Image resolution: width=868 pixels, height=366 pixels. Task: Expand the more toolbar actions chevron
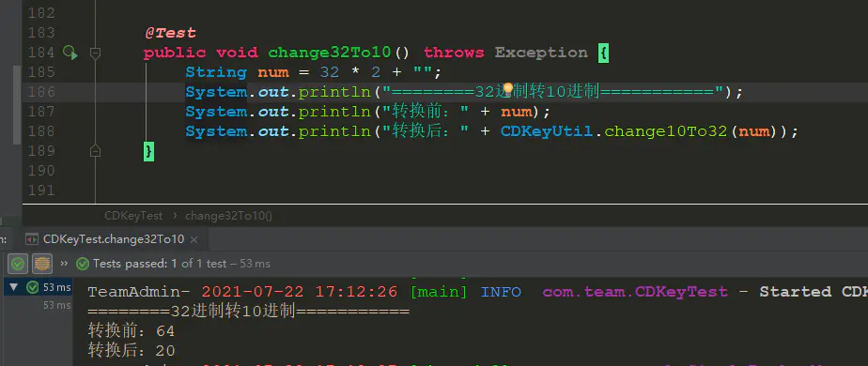click(x=64, y=263)
